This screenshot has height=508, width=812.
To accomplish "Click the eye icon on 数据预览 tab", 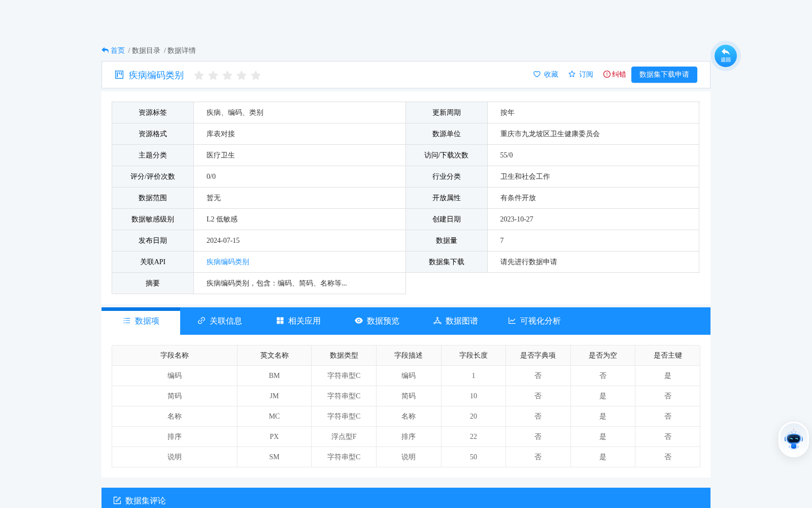I will click(359, 321).
